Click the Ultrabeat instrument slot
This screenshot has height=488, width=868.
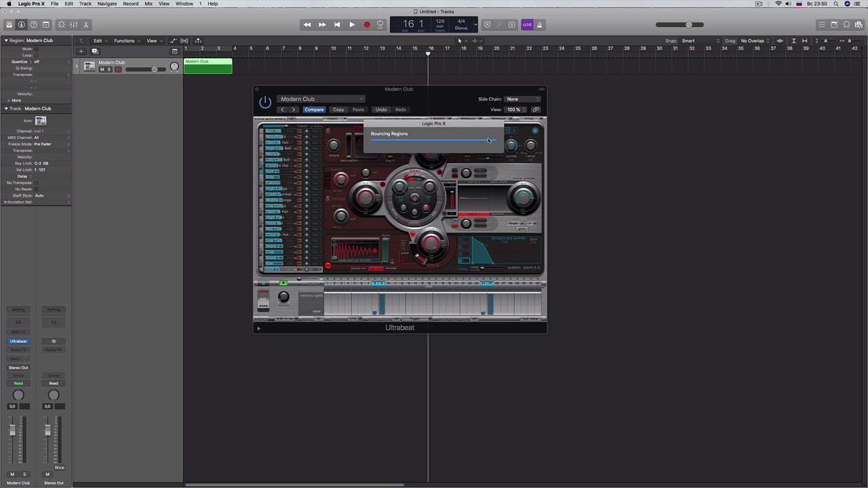18,342
